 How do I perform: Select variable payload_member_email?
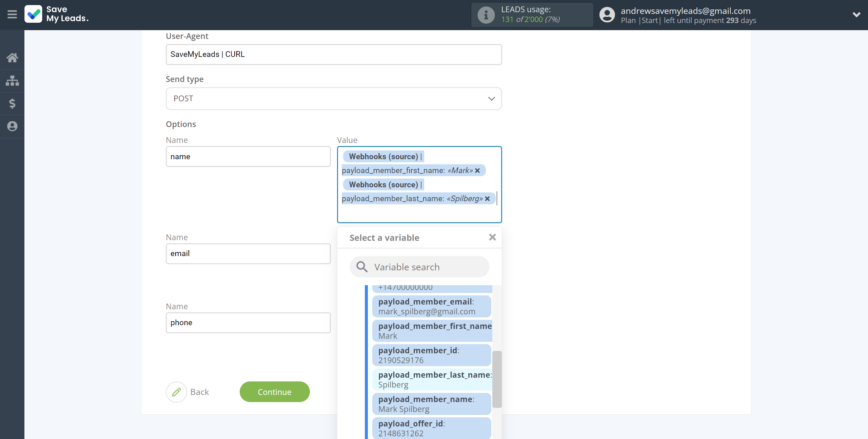[x=431, y=307]
